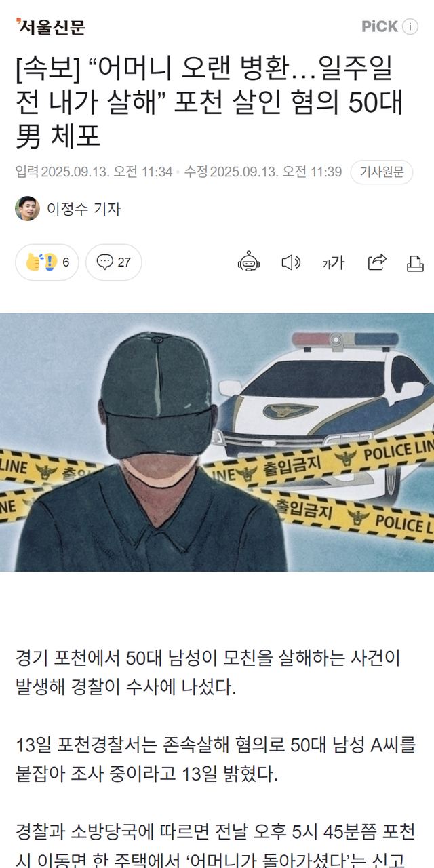
Task: Open the PiCK info circle icon
Action: click(x=410, y=26)
